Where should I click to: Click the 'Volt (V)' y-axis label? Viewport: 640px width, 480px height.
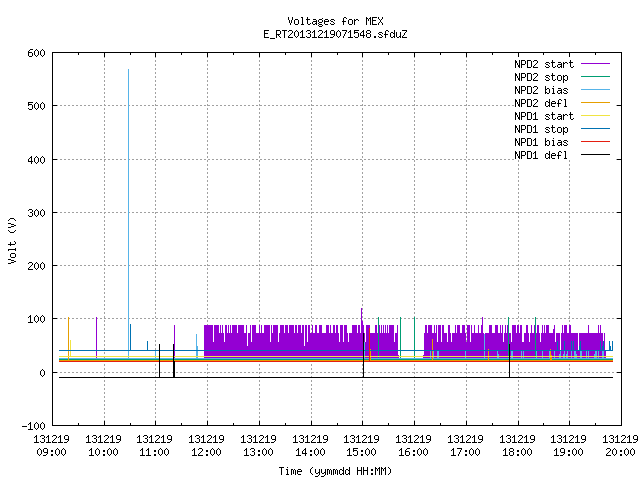click(12, 240)
